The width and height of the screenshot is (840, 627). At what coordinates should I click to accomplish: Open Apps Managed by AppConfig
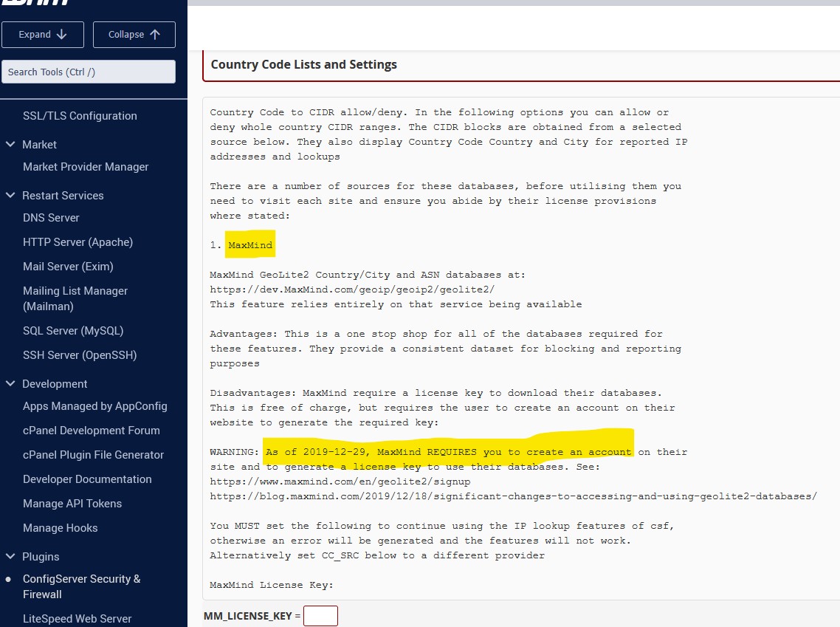pos(94,406)
